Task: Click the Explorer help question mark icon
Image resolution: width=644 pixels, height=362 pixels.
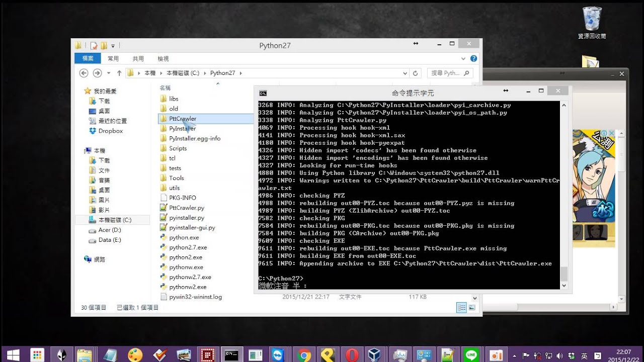Action: (x=473, y=58)
